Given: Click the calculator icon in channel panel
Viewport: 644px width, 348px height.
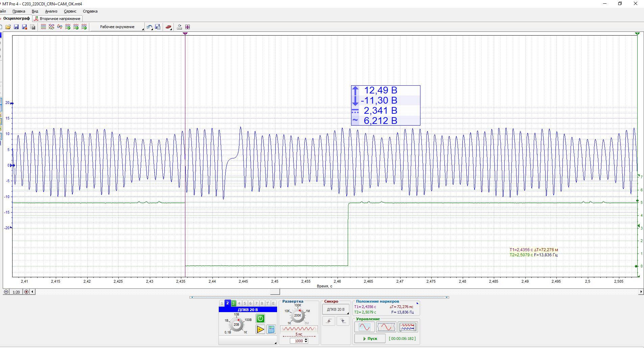Looking at the screenshot, I should pos(271,329).
